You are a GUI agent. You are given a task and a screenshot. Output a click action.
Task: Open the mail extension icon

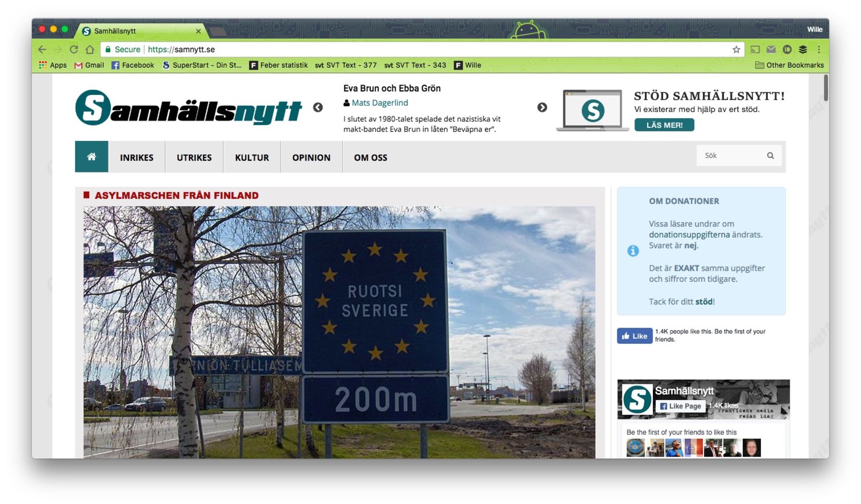pos(771,49)
